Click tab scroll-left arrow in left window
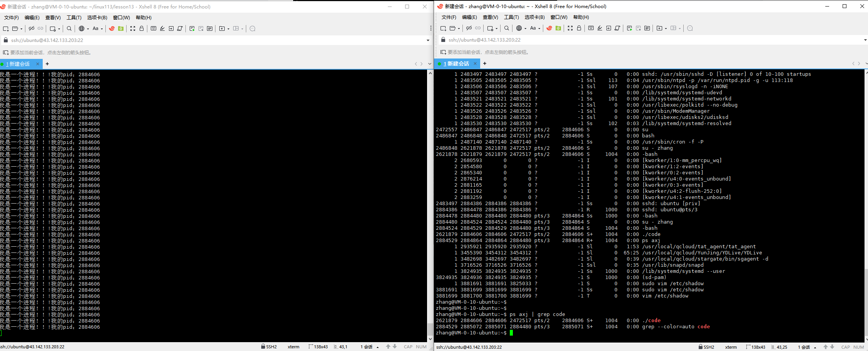This screenshot has height=351, width=868. click(416, 64)
